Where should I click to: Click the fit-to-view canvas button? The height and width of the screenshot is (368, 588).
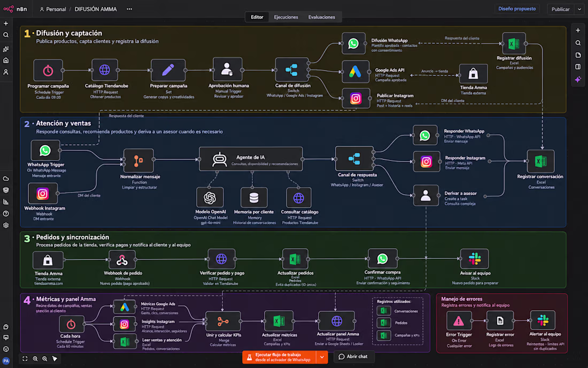click(x=25, y=358)
